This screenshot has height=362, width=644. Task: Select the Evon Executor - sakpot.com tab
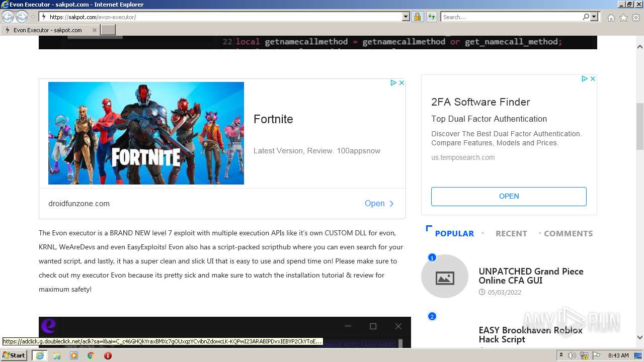coord(50,30)
